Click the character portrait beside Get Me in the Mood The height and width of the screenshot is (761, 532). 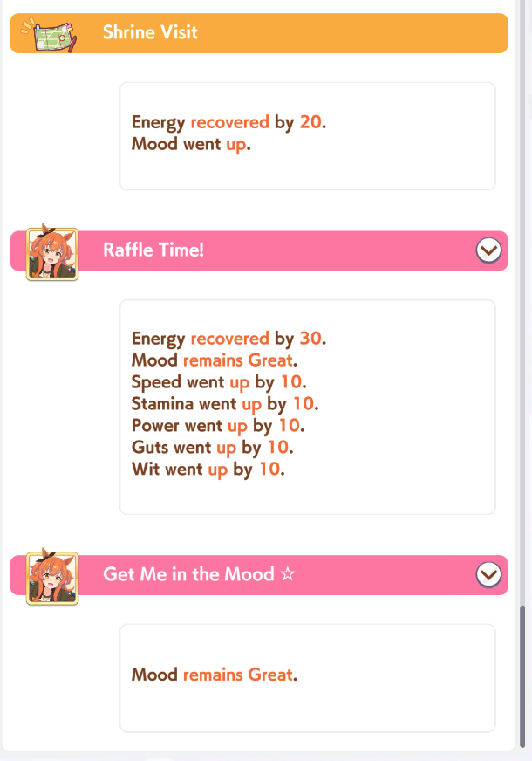coord(51,577)
